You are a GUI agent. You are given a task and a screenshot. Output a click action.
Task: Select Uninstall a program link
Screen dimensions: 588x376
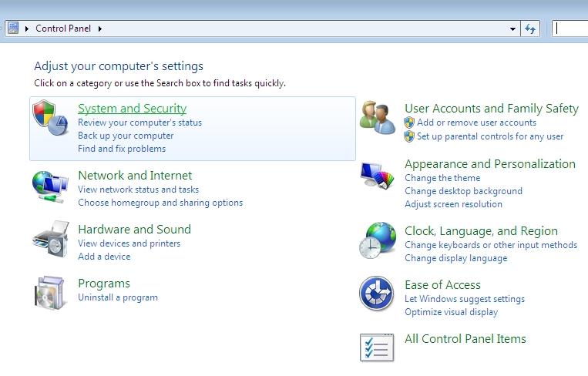click(x=117, y=297)
